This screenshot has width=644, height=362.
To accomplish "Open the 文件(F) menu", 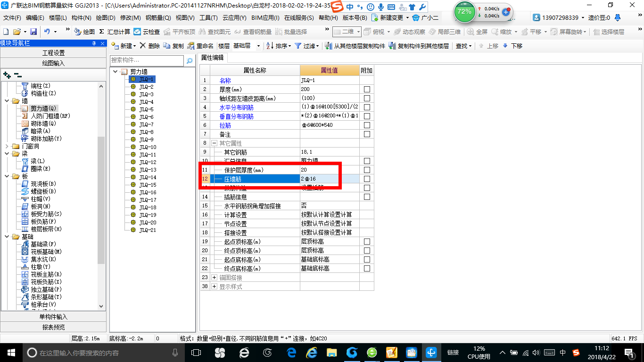I will pos(12,17).
